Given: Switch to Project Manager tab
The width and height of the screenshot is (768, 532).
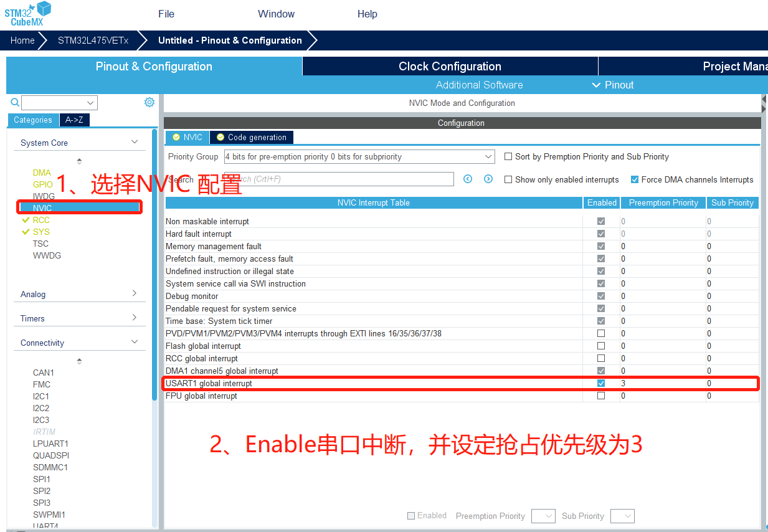Looking at the screenshot, I should (x=683, y=67).
